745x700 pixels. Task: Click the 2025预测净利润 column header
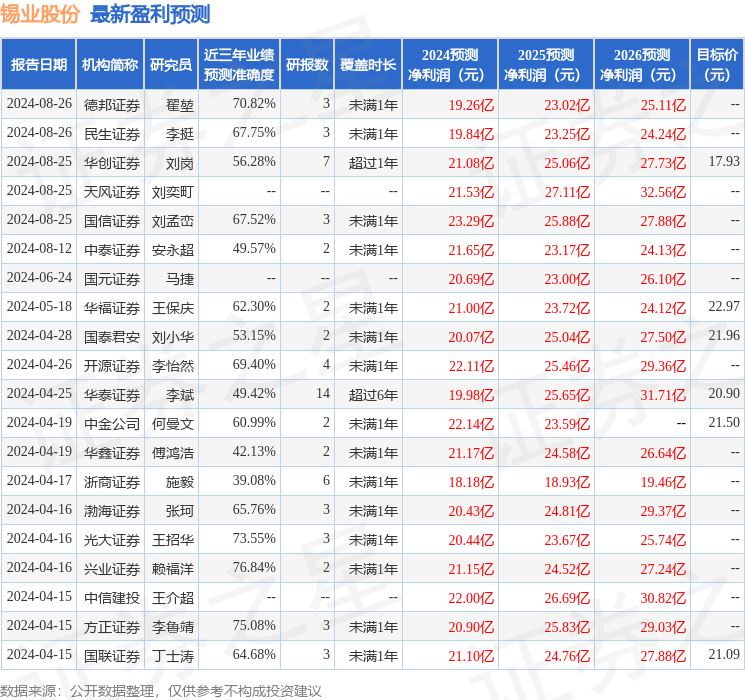pyautogui.click(x=546, y=65)
